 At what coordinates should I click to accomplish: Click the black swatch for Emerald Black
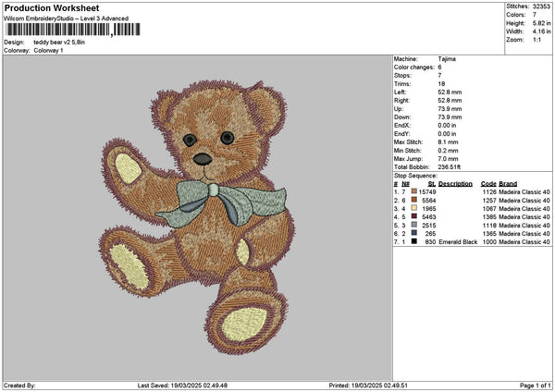click(413, 241)
